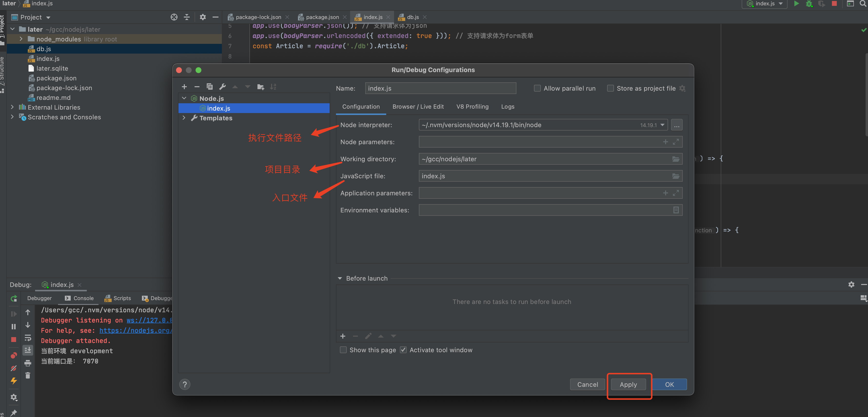Insert macro in Application parameters field

coord(665,193)
